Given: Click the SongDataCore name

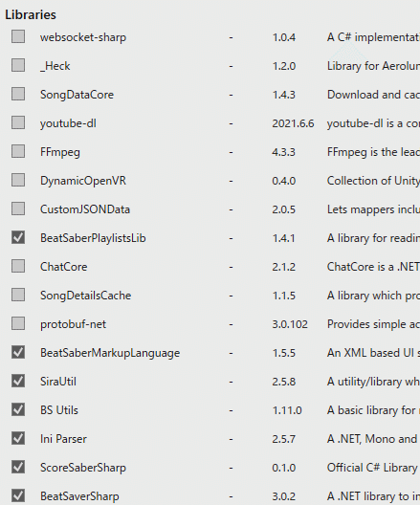Looking at the screenshot, I should tap(77, 95).
